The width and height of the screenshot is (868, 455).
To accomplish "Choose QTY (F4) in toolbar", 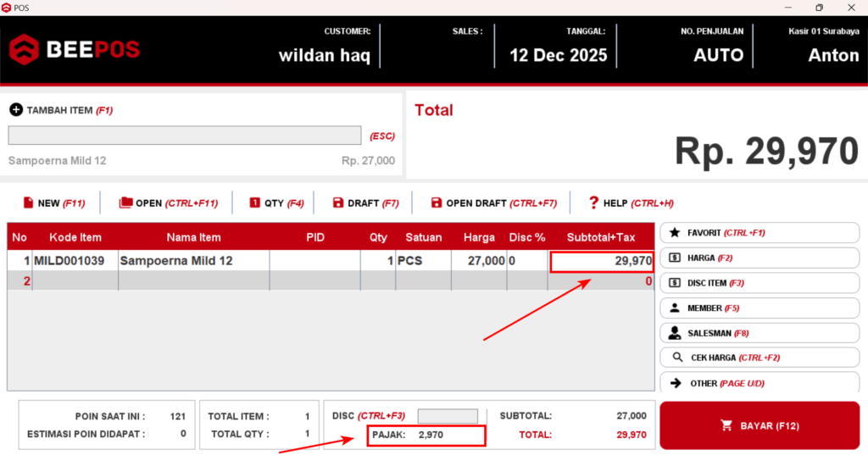I will tap(276, 203).
